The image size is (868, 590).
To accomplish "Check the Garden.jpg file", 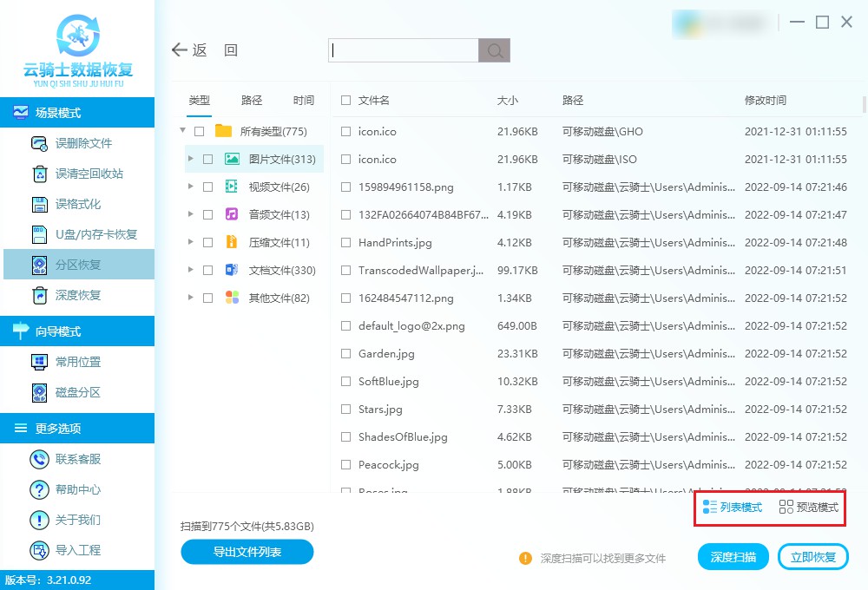I will (x=346, y=354).
